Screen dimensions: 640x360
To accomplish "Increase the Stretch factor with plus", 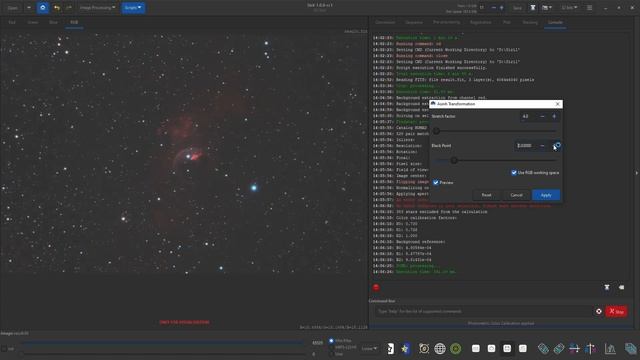I will pyautogui.click(x=554, y=116).
